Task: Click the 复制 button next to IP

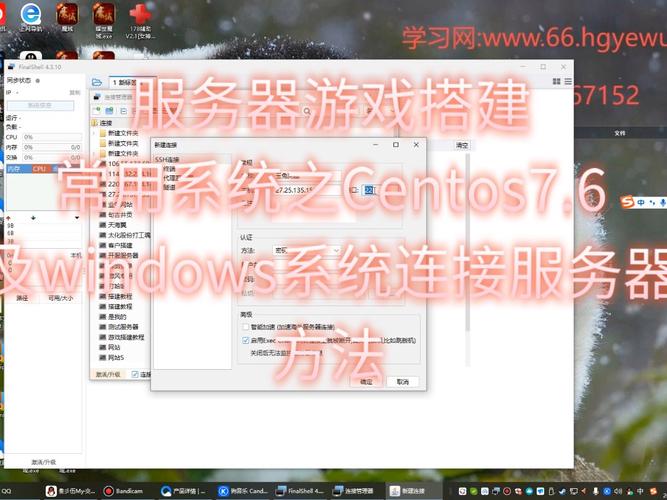Action: tap(74, 92)
